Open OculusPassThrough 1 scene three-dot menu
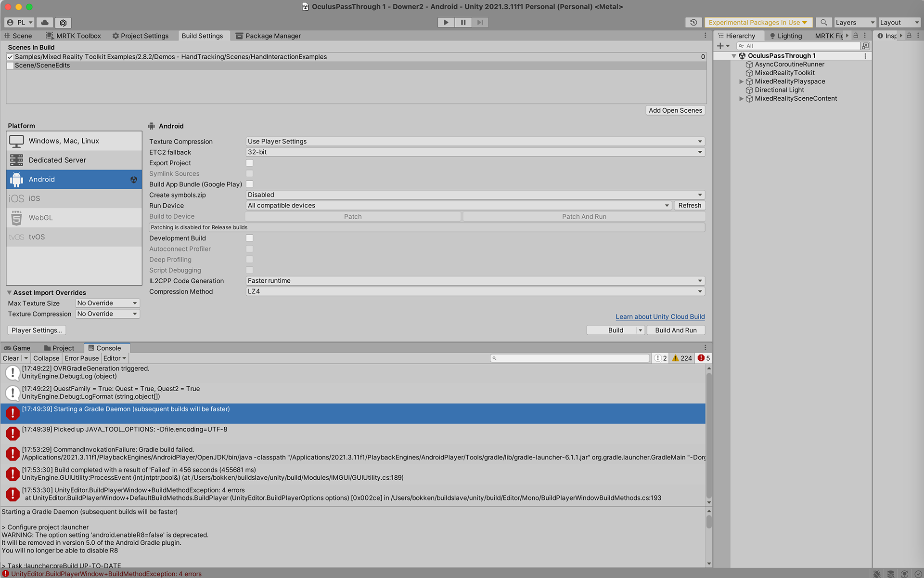 (865, 56)
